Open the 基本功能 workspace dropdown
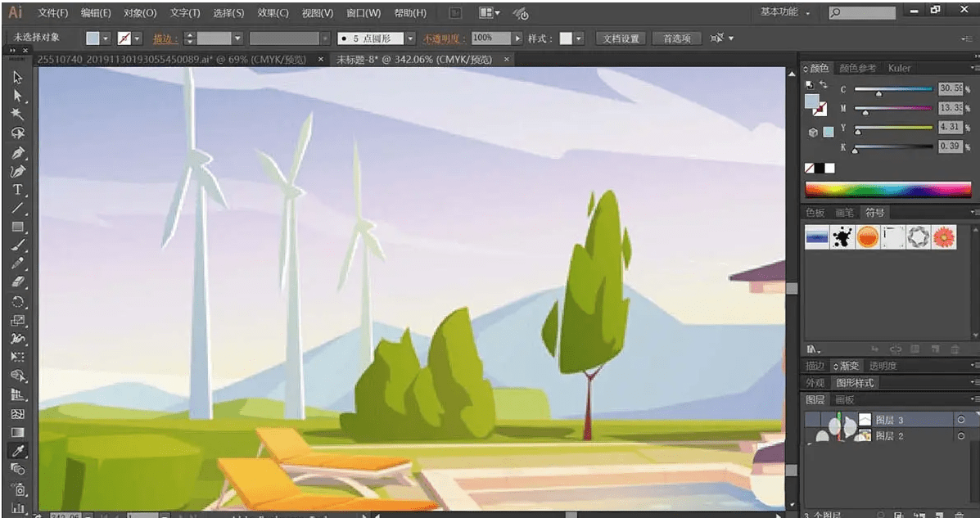The width and height of the screenshot is (980, 518). coord(785,12)
